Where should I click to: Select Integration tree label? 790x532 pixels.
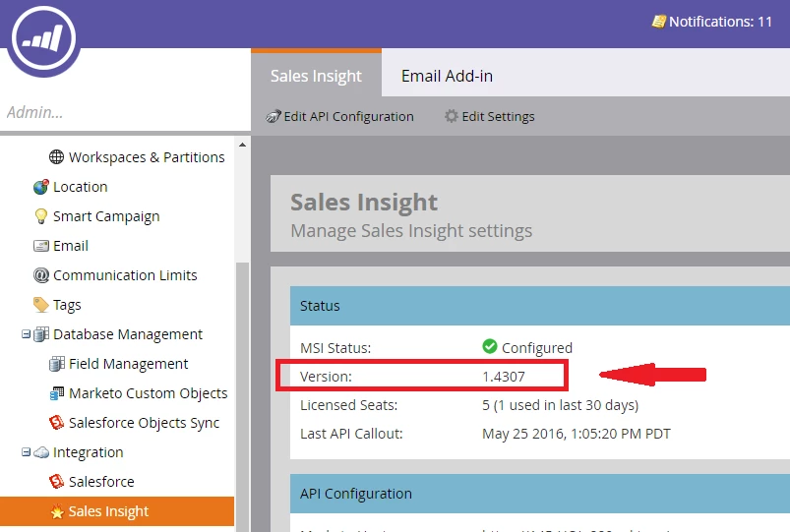89,452
